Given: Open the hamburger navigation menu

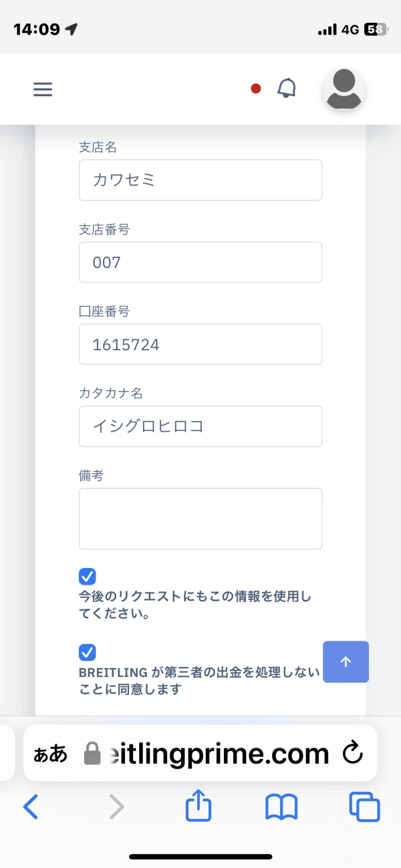Looking at the screenshot, I should pos(43,89).
